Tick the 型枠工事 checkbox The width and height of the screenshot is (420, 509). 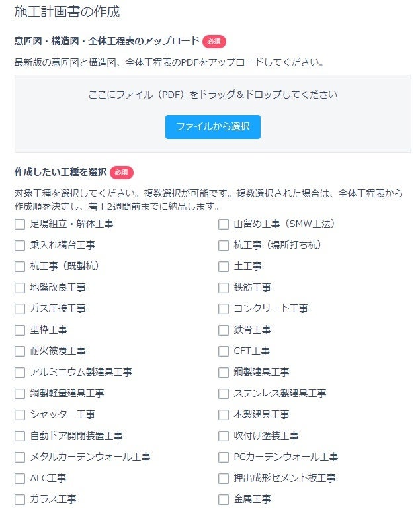(20, 330)
